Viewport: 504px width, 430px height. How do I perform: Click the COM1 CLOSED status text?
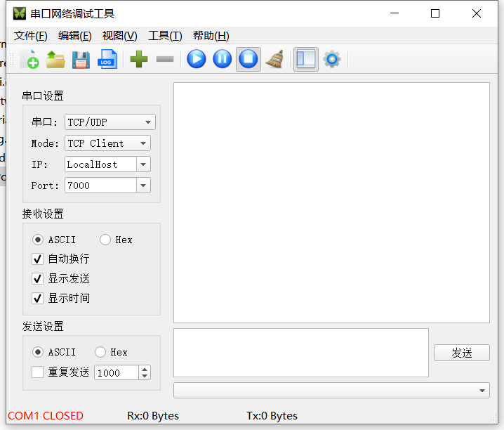46,415
